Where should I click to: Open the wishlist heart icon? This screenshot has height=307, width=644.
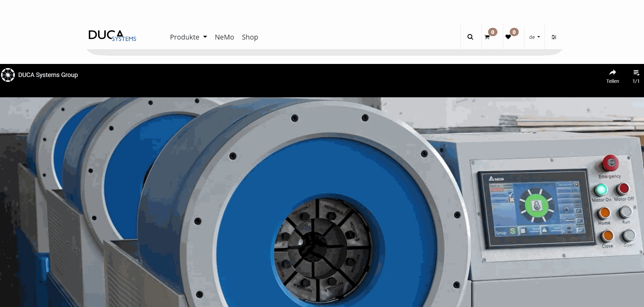point(508,37)
